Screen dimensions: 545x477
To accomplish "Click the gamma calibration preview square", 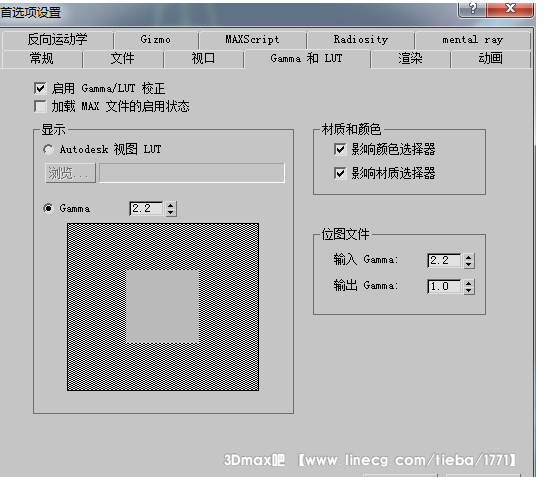I will 163,307.
